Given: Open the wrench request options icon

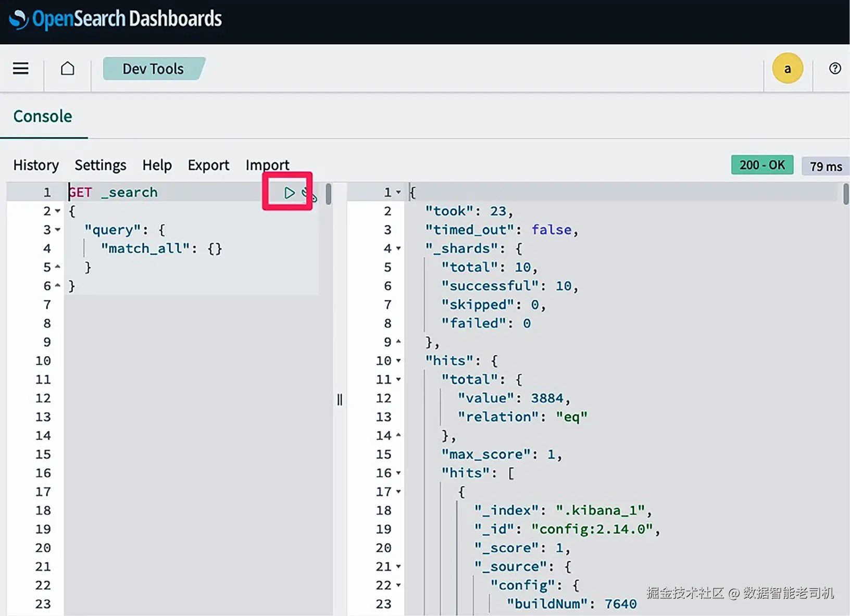Looking at the screenshot, I should [x=309, y=194].
